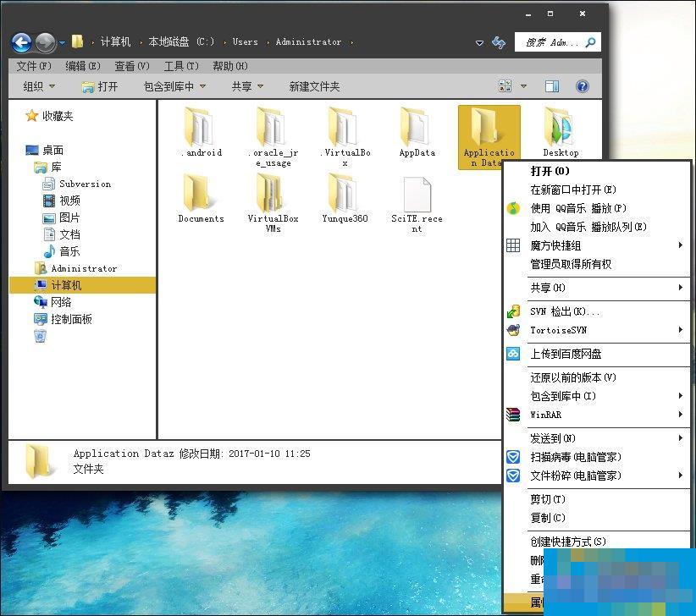Open 共享(H) submenu in context menu
Viewport: 696px width, 616px height.
click(x=598, y=288)
